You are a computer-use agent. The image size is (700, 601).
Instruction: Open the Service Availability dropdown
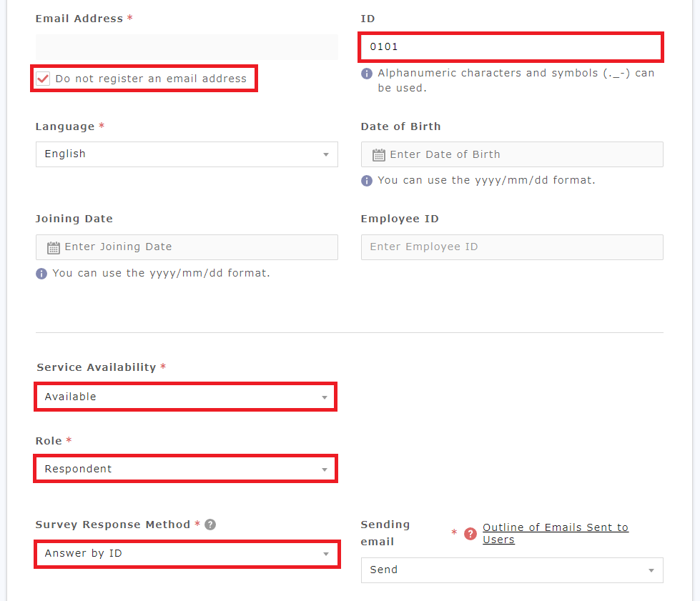[186, 397]
